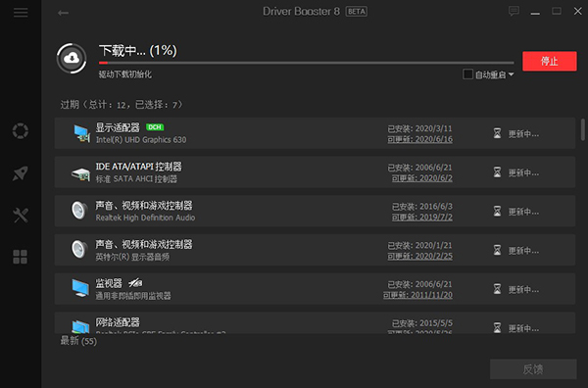The image size is (588, 388).
Task: Click the 下载中... (1%) heading
Action: pyautogui.click(x=137, y=51)
